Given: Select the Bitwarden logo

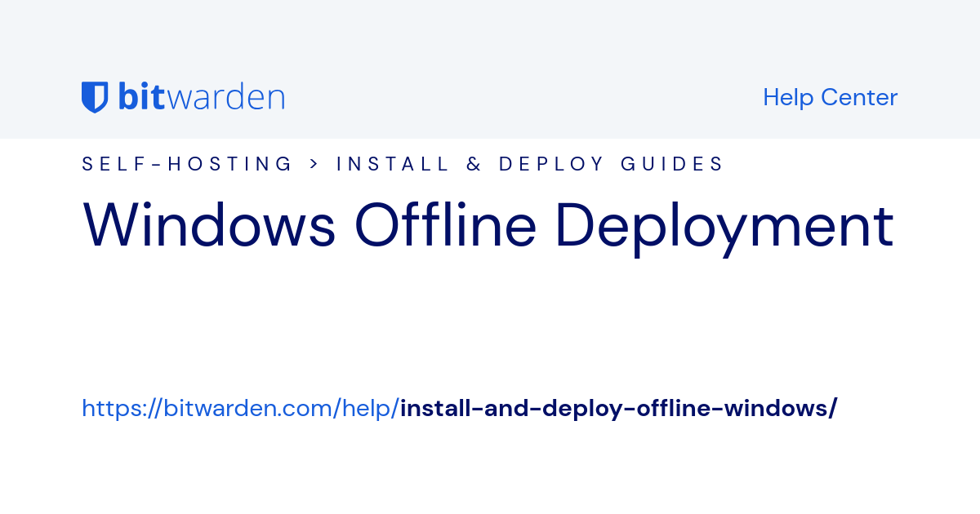Looking at the screenshot, I should [183, 95].
